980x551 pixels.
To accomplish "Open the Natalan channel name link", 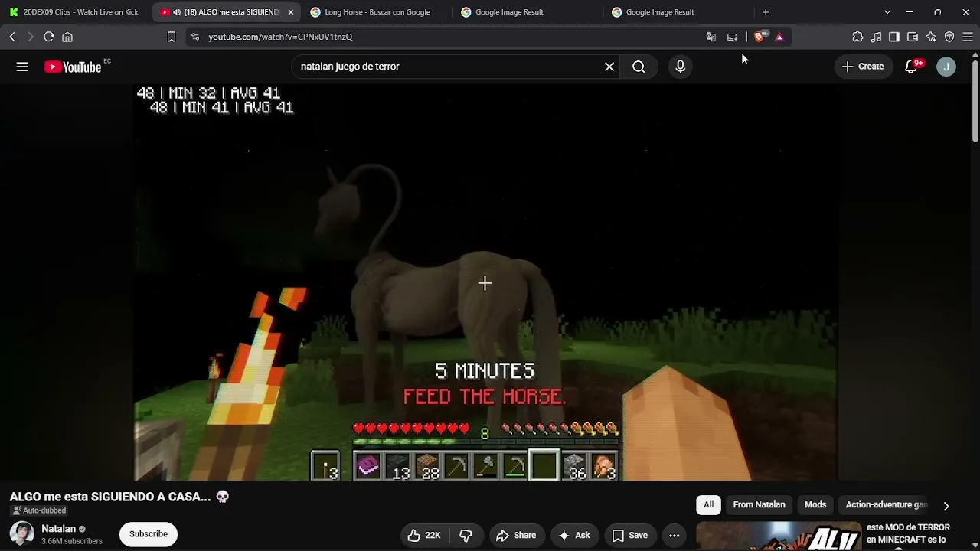I will pyautogui.click(x=58, y=529).
